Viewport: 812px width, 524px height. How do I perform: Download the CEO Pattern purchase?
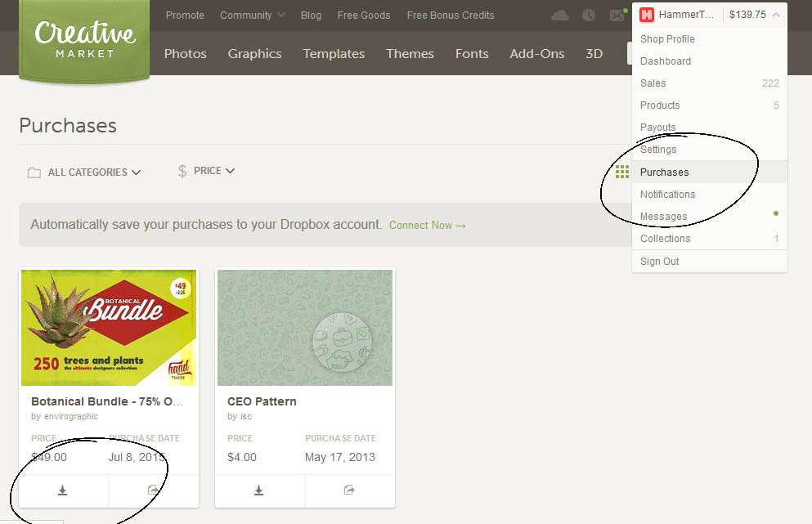tap(259, 490)
